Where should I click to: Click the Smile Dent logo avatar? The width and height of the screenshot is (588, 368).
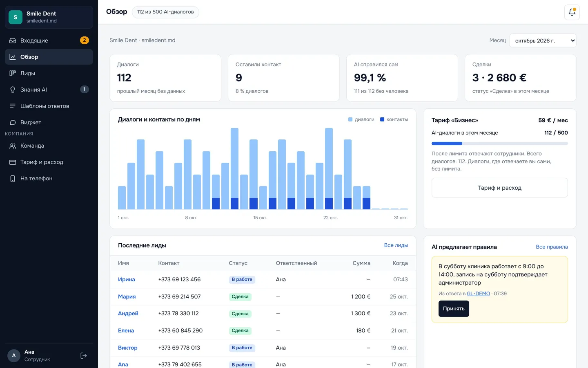click(x=16, y=17)
